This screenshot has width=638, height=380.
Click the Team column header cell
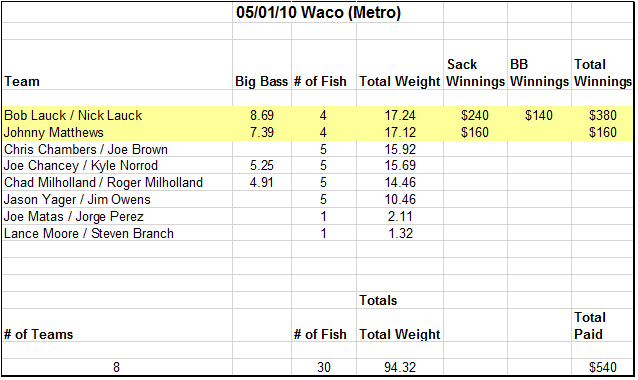click(117, 65)
